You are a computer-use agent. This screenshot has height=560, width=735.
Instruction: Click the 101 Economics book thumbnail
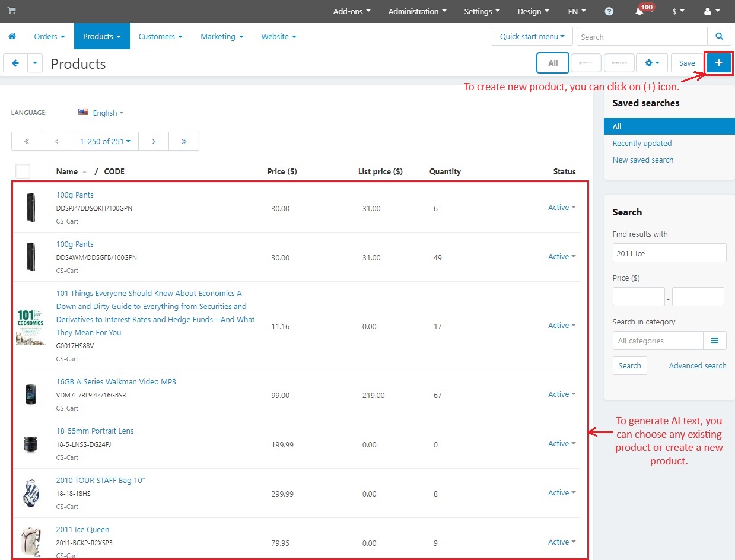pyautogui.click(x=31, y=326)
